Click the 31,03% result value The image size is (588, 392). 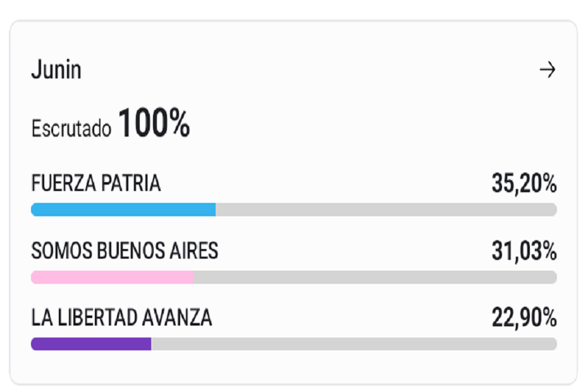524,251
